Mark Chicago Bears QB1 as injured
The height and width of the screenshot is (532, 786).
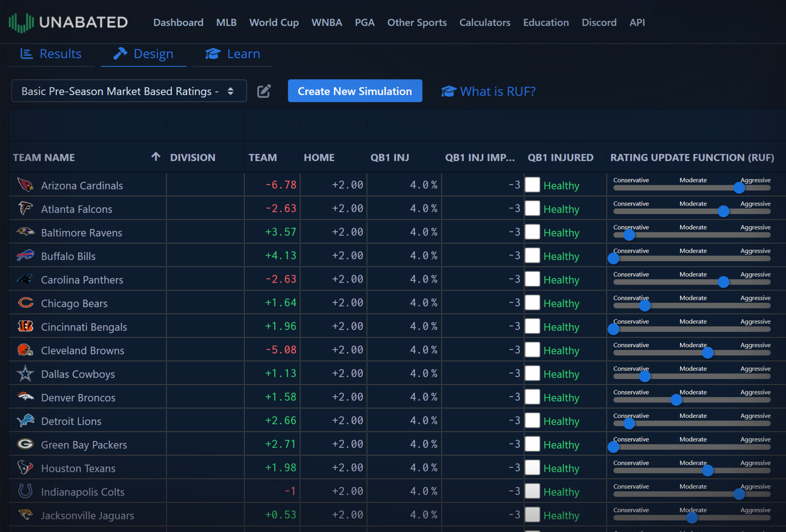click(532, 303)
